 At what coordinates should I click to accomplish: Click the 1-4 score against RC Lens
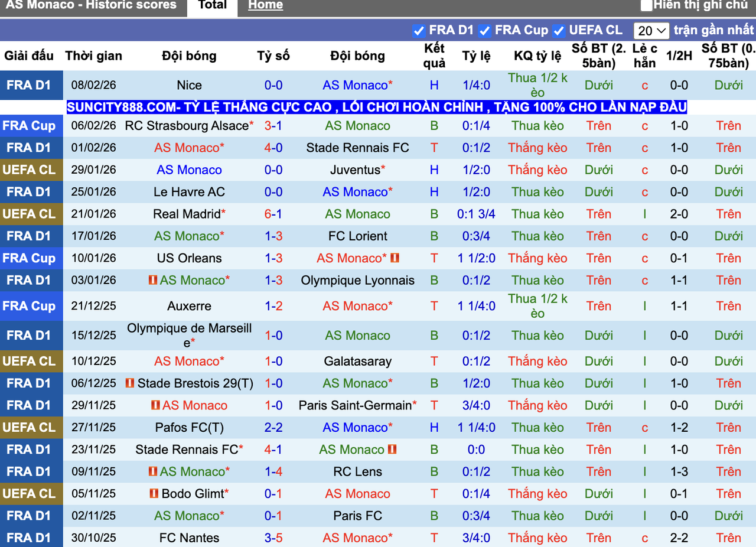tap(273, 472)
